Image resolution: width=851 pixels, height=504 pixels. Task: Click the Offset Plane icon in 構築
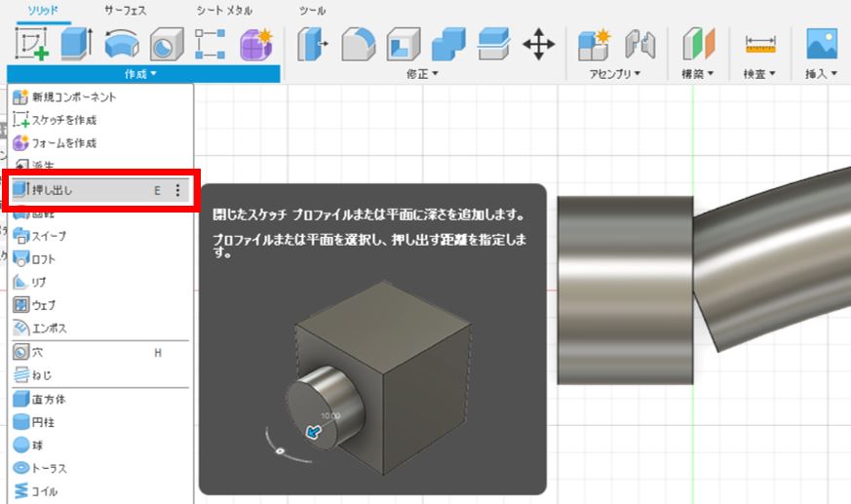click(x=699, y=44)
